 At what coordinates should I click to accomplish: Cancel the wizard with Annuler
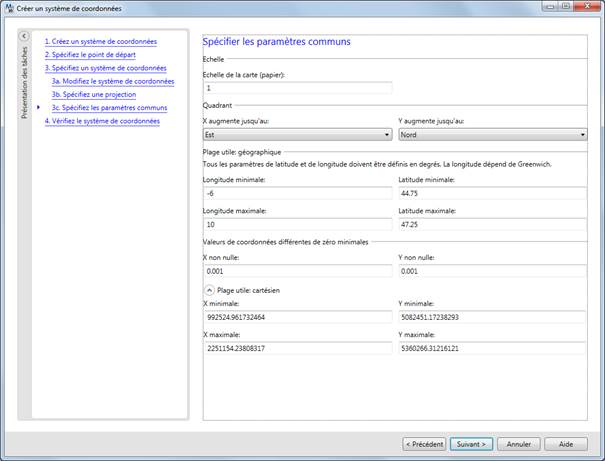[518, 443]
